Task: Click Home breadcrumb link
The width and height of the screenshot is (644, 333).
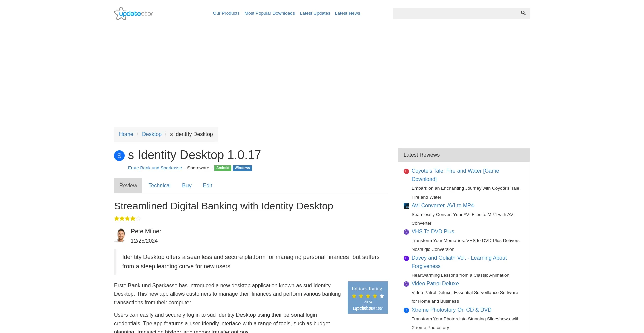Action: coord(126,134)
